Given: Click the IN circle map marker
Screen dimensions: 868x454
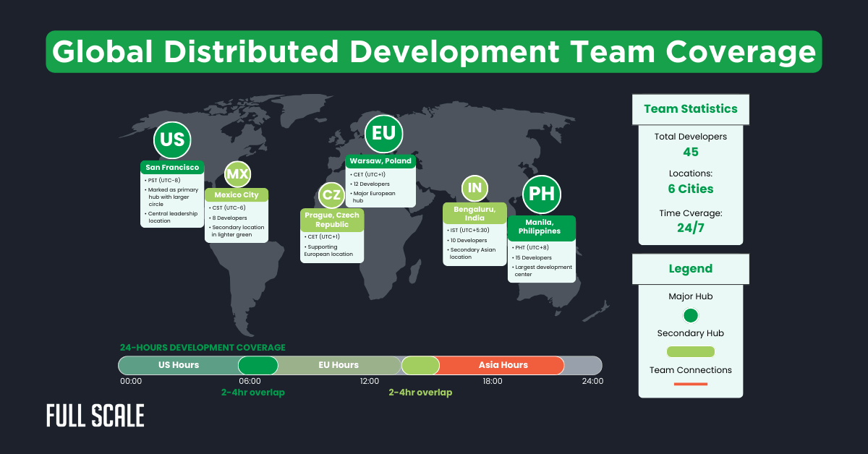Looking at the screenshot, I should pyautogui.click(x=475, y=189).
